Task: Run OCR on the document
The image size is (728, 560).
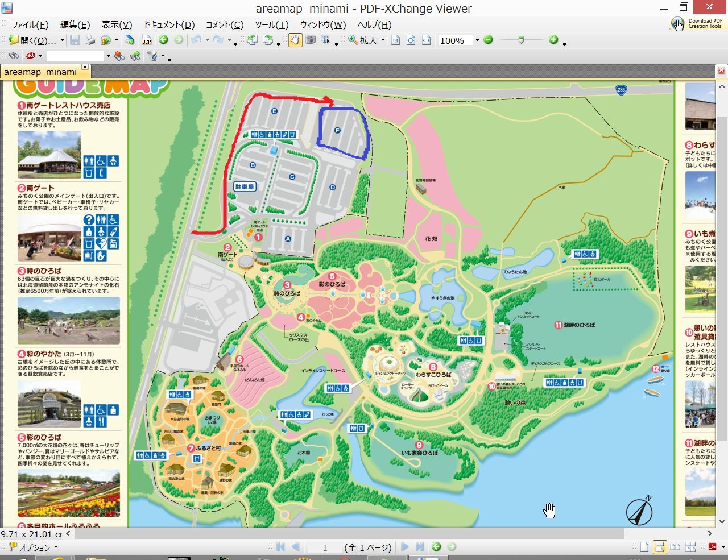Action: coord(147,40)
